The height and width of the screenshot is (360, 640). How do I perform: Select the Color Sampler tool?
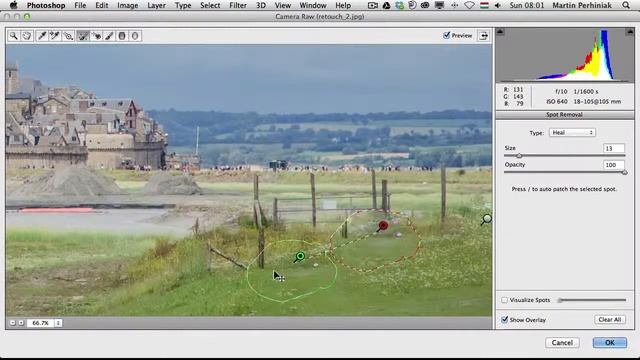coord(55,36)
